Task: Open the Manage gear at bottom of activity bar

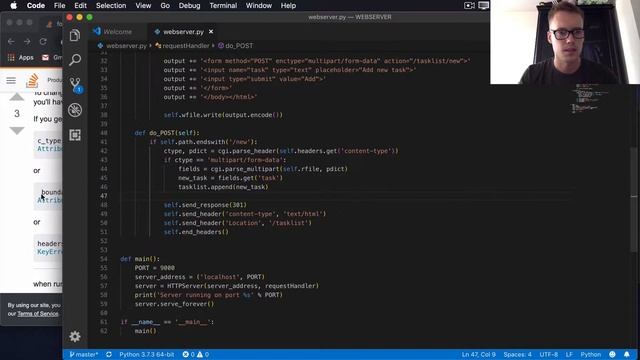Action: [75, 336]
